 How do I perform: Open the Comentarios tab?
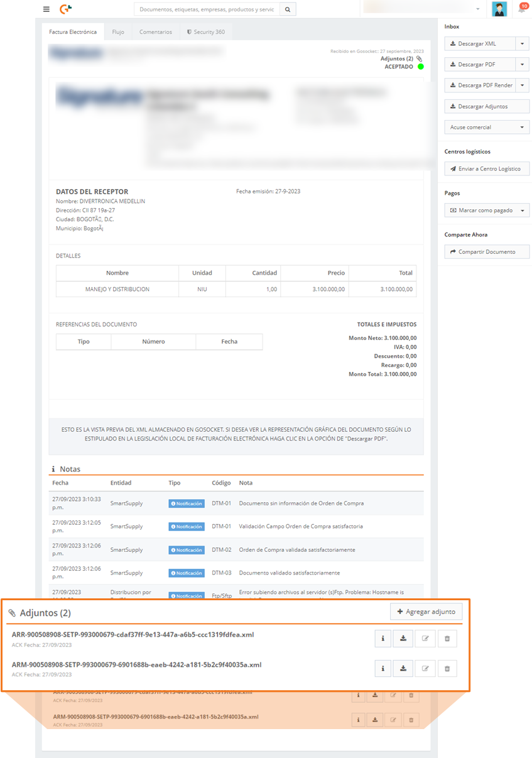(x=156, y=32)
